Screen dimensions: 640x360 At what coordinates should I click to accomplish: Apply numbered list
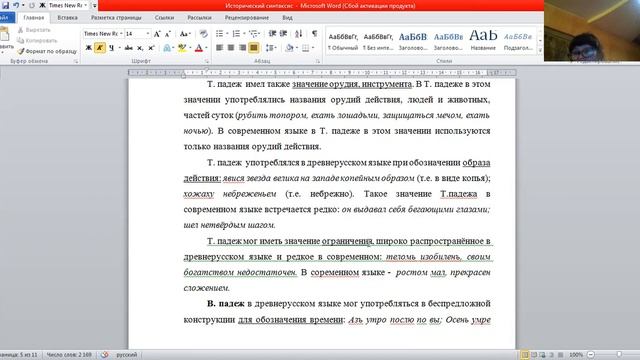coord(236,33)
